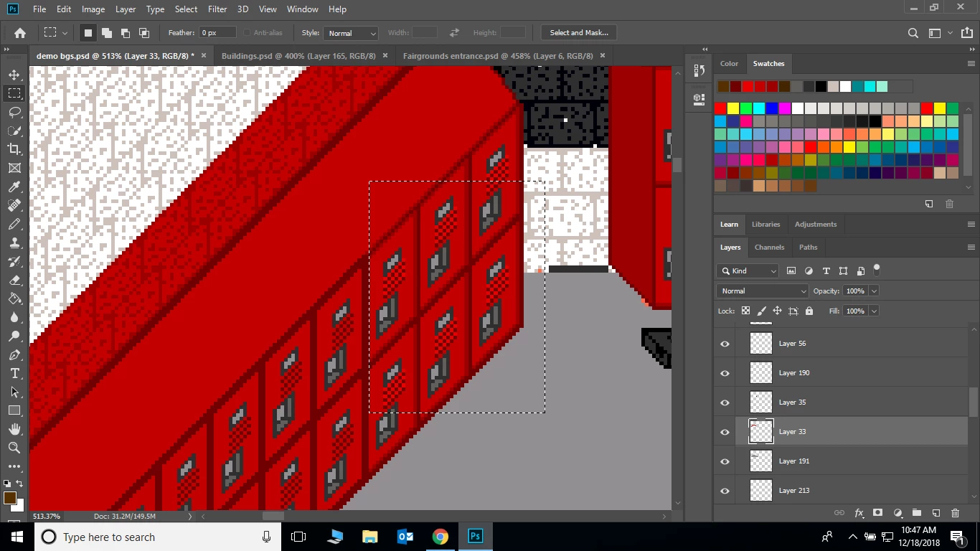Screen dimensions: 980x551
Task: Switch to the Adjustments tab
Action: tap(816, 224)
